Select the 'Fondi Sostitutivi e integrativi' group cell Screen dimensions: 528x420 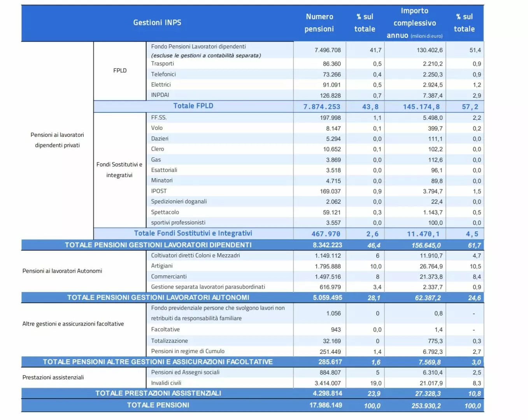tap(119, 170)
